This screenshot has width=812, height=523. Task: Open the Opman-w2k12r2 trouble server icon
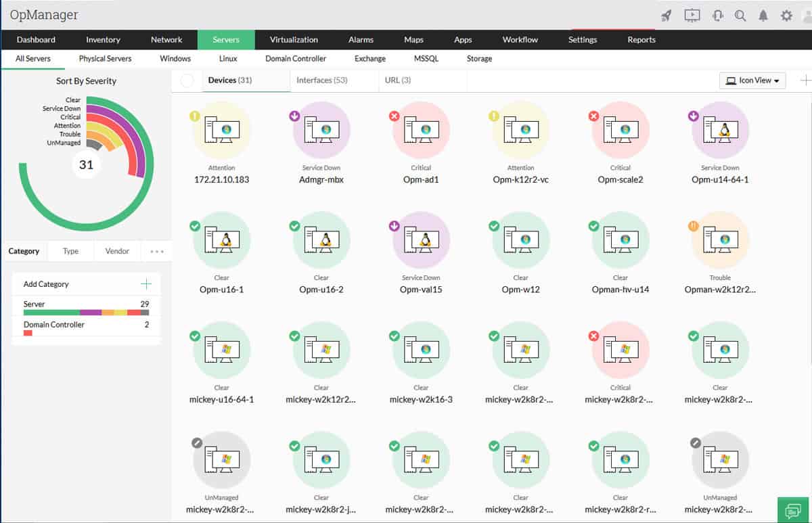pos(720,241)
